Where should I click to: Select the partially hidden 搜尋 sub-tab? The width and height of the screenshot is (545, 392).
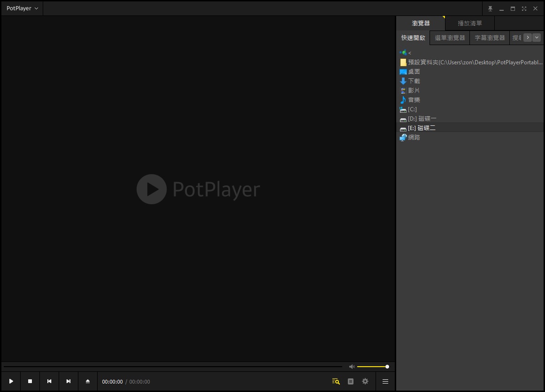tap(516, 38)
